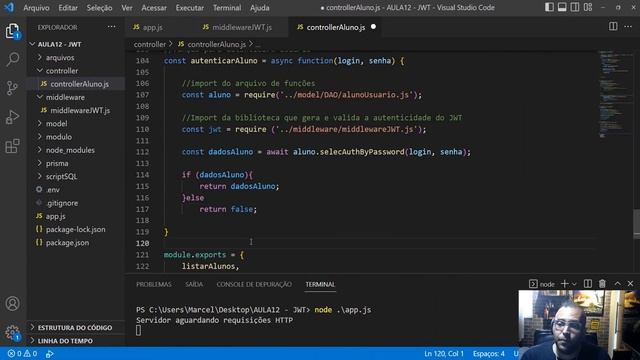
Task: Open middlewareJWT.js in explorer tree
Action: pyautogui.click(x=76, y=110)
